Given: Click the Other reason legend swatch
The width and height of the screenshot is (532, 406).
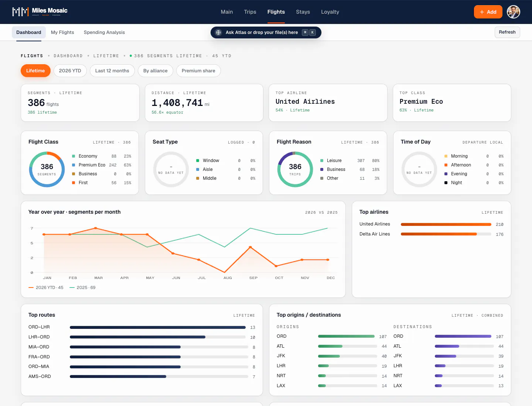Looking at the screenshot, I should [322, 178].
